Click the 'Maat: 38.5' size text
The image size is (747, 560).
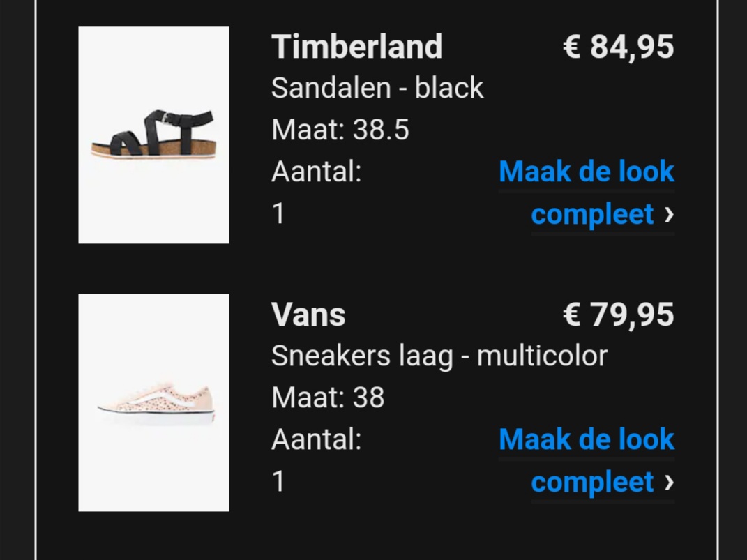point(340,130)
